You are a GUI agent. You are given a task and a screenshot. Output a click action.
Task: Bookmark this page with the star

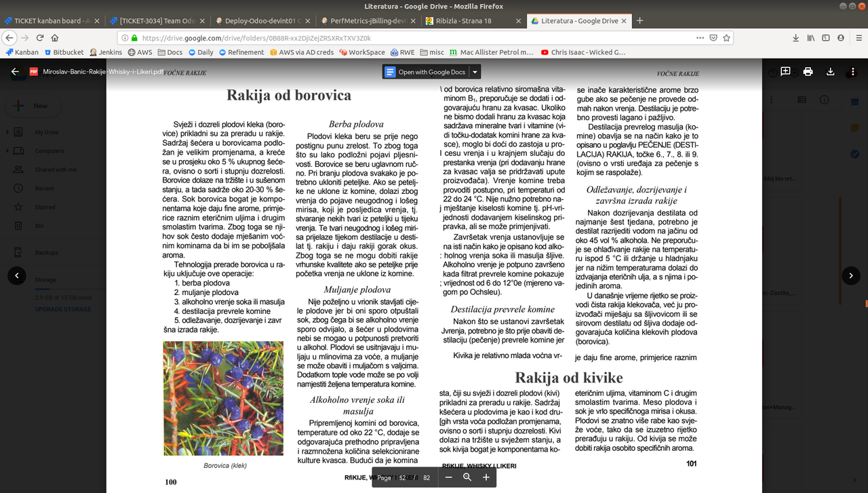coord(728,38)
